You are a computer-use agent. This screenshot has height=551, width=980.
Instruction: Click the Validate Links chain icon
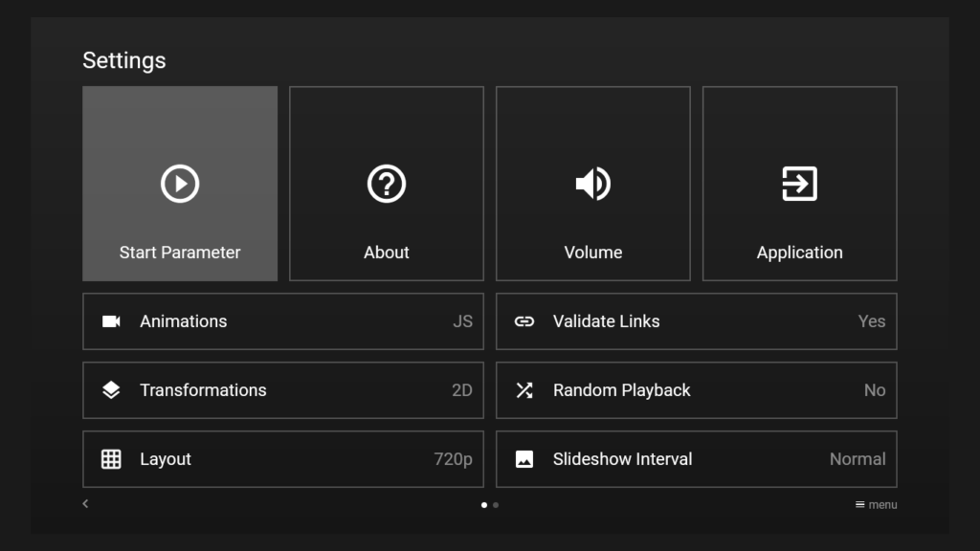tap(524, 321)
